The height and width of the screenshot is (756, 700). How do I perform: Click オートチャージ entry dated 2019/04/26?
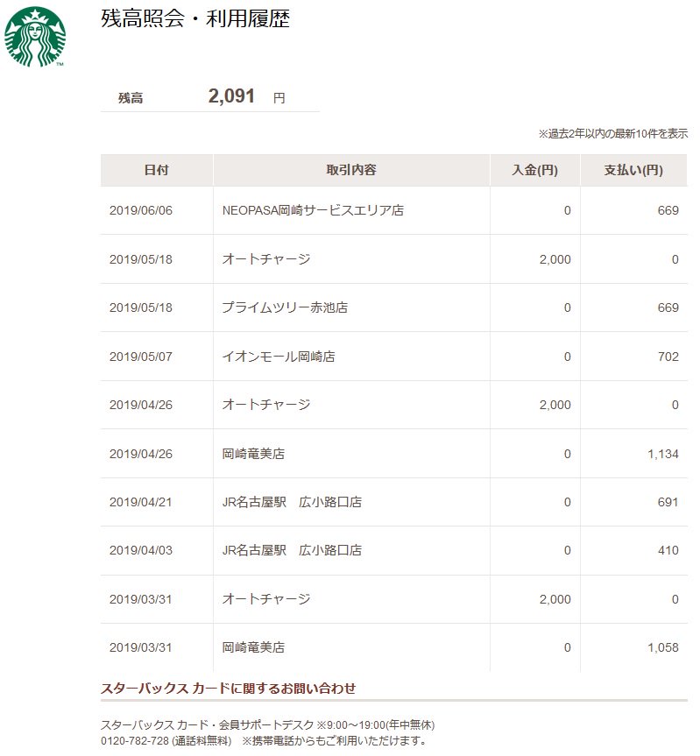(x=266, y=405)
